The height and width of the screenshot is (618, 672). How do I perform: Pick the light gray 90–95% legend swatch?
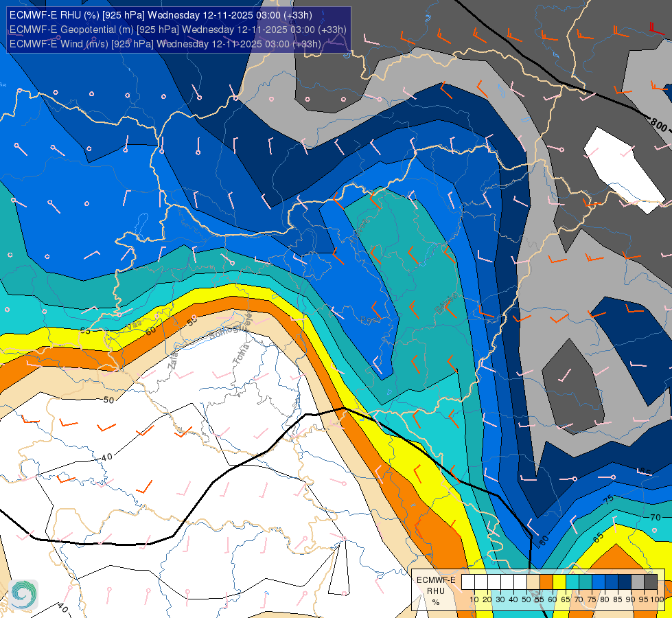(x=638, y=583)
